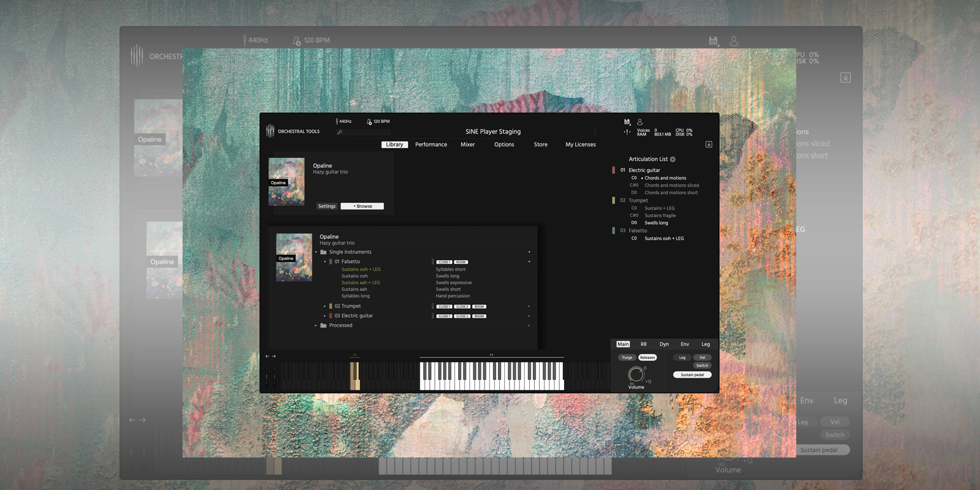Toggle Trumpet CLOSE 2 mic
980x490 pixels.
462,307
